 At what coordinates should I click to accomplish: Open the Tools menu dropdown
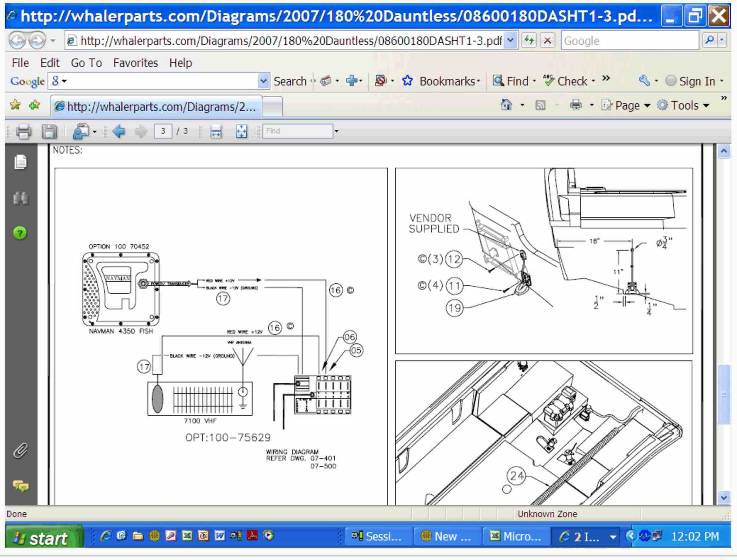tap(683, 105)
